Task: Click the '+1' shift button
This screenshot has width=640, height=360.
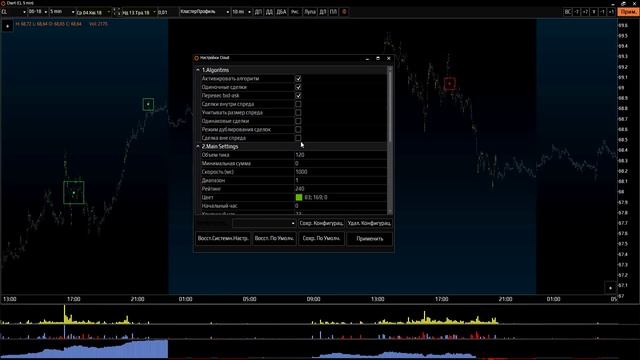Action: tap(611, 12)
